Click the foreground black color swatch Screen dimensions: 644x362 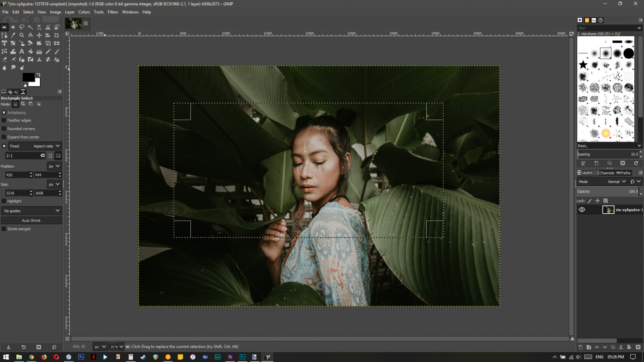(28, 77)
